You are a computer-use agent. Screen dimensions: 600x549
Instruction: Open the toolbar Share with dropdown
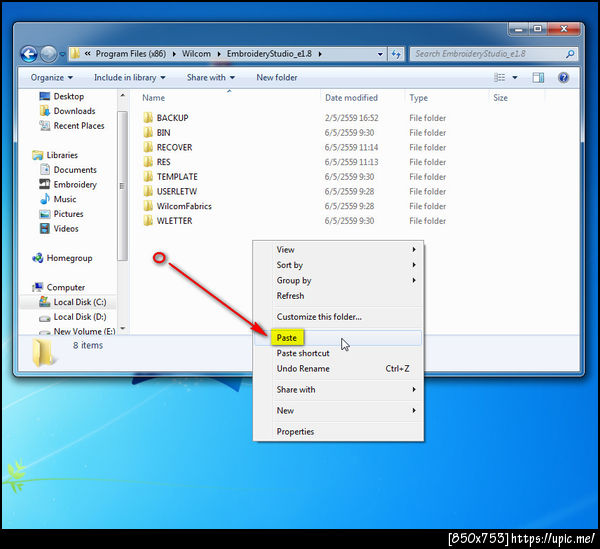click(211, 78)
